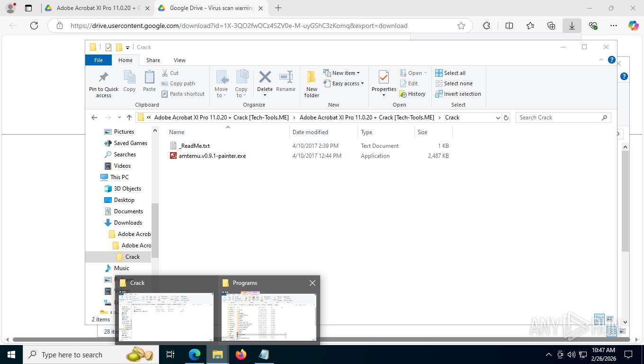Viewport: 644px width, 364px height.
Task: Go up one folder level
Action: pyautogui.click(x=129, y=118)
